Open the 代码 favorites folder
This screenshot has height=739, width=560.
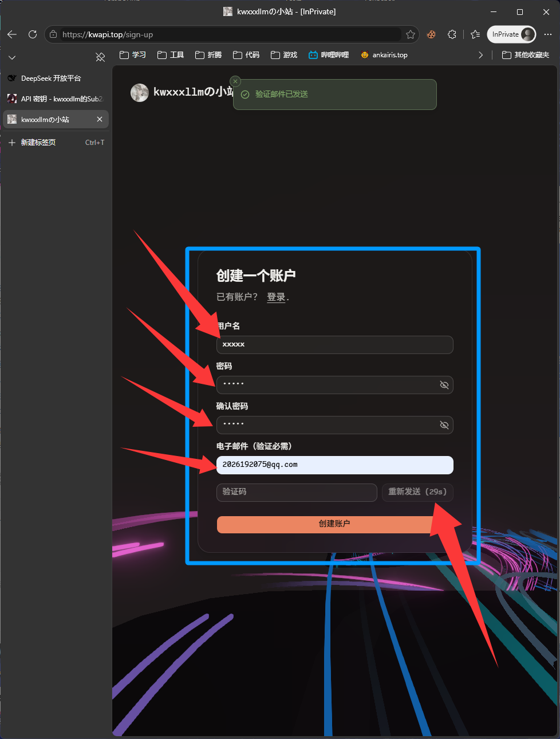246,55
